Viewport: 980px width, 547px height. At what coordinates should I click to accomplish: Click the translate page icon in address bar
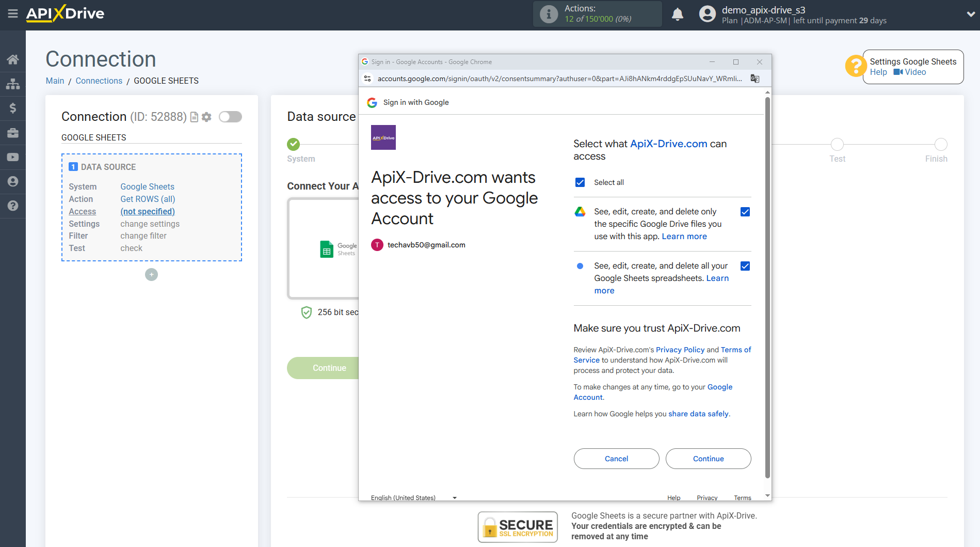tap(754, 79)
